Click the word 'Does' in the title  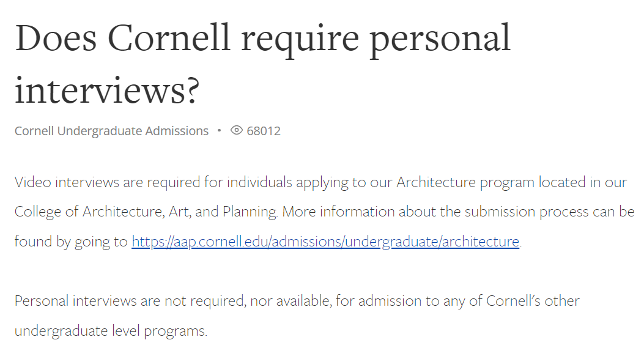[56, 38]
